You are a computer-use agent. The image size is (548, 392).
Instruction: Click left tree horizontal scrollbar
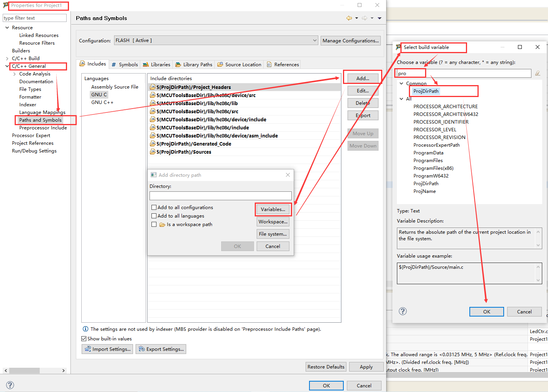pyautogui.click(x=35, y=370)
